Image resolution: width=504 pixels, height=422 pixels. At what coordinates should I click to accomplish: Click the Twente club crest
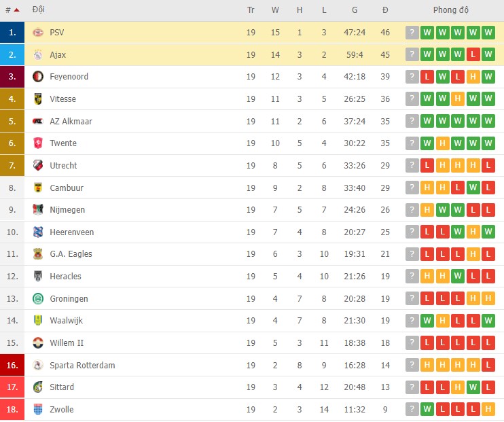pos(38,143)
